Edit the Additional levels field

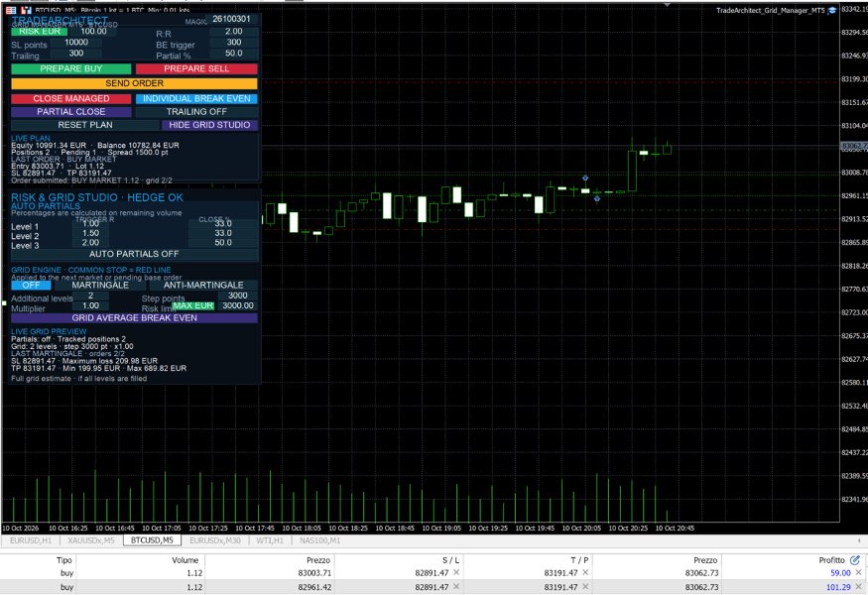pyautogui.click(x=91, y=296)
